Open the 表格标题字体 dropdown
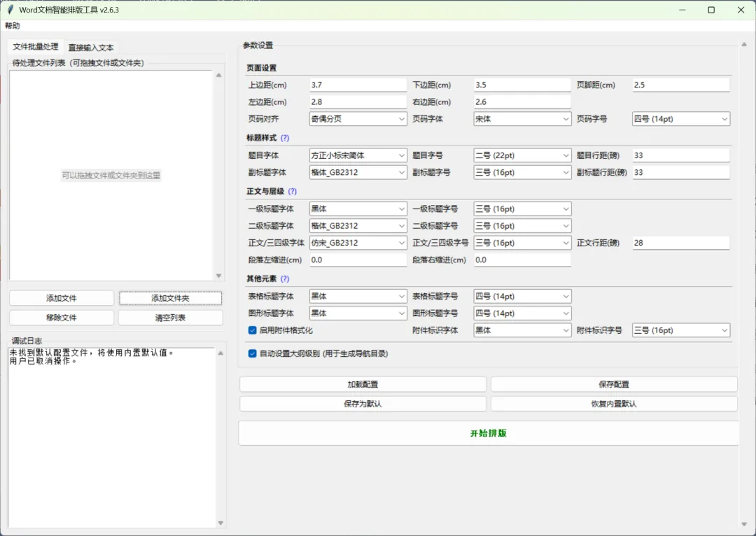756x536 pixels. click(x=358, y=296)
